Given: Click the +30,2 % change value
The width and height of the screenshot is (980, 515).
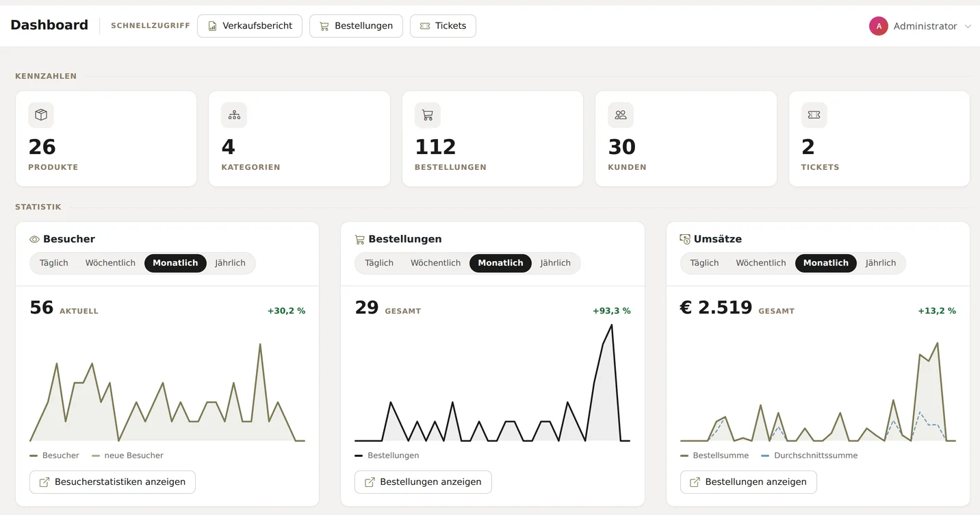Looking at the screenshot, I should pyautogui.click(x=286, y=311).
